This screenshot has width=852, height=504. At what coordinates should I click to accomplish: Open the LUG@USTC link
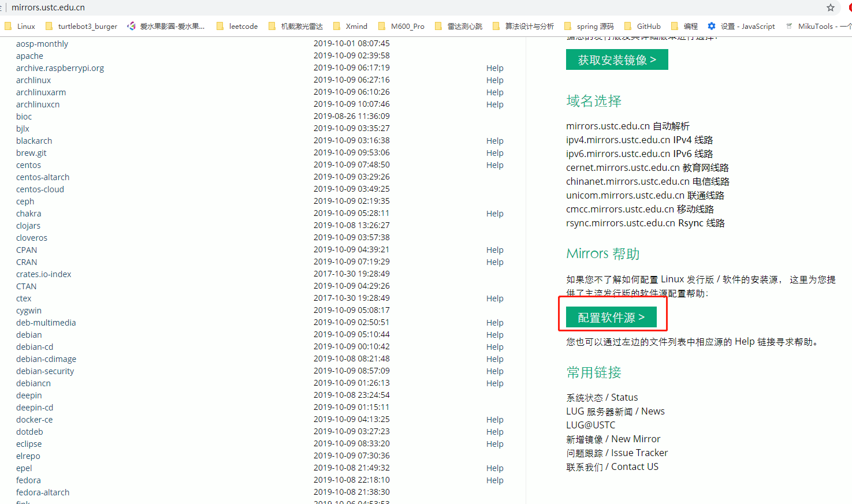[x=591, y=425]
